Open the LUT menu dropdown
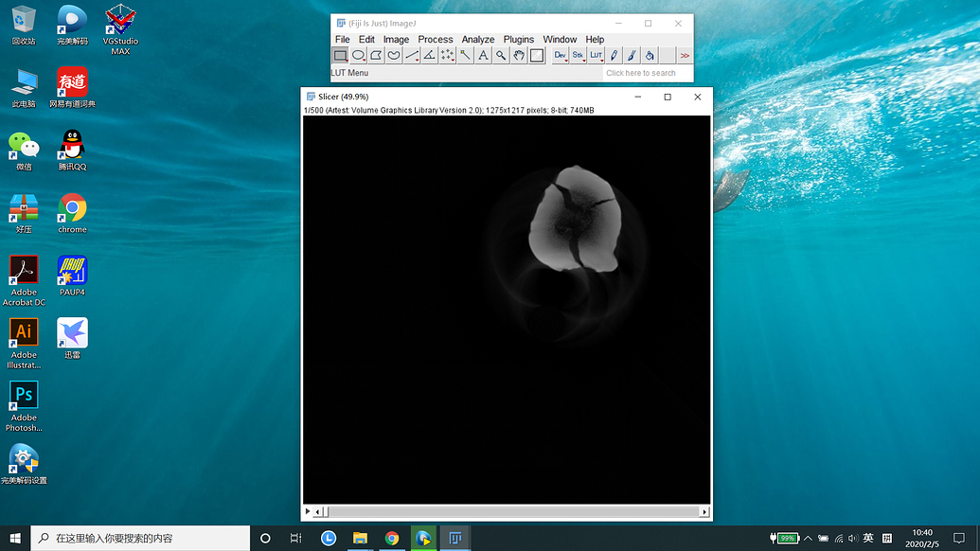This screenshot has height=551, width=980. [x=596, y=56]
